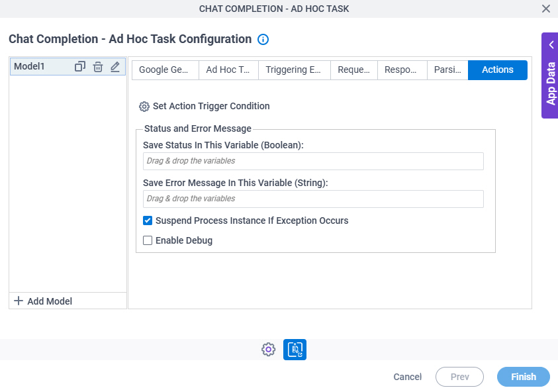Click the Suspend Process Instance If Exception Occurs label
The height and width of the screenshot is (392, 558).
pos(252,220)
